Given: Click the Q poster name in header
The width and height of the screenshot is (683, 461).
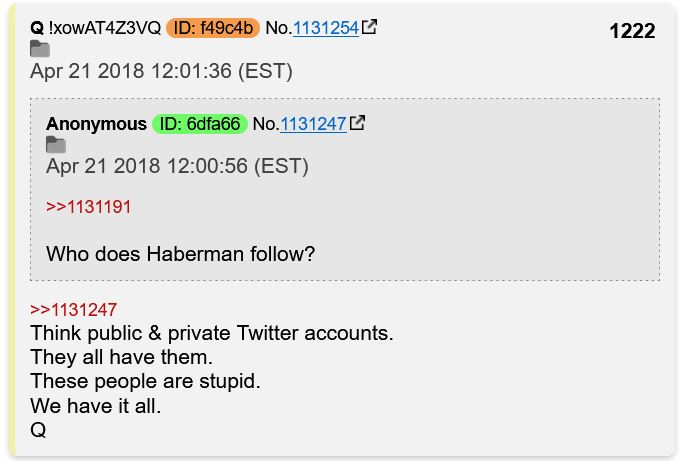Looking at the screenshot, I should 37,28.
